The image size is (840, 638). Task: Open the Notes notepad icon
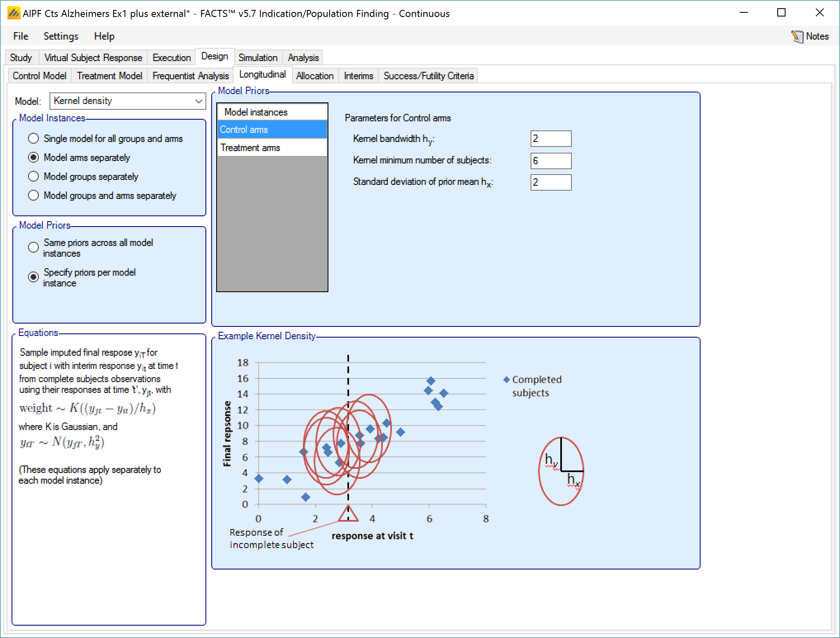coord(797,36)
